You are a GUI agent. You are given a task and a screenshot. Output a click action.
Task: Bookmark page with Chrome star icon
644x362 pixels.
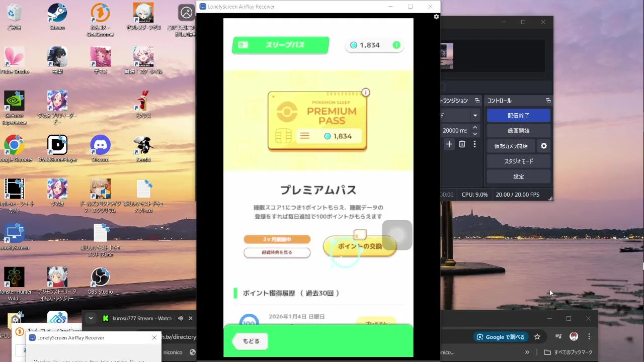[537, 337]
